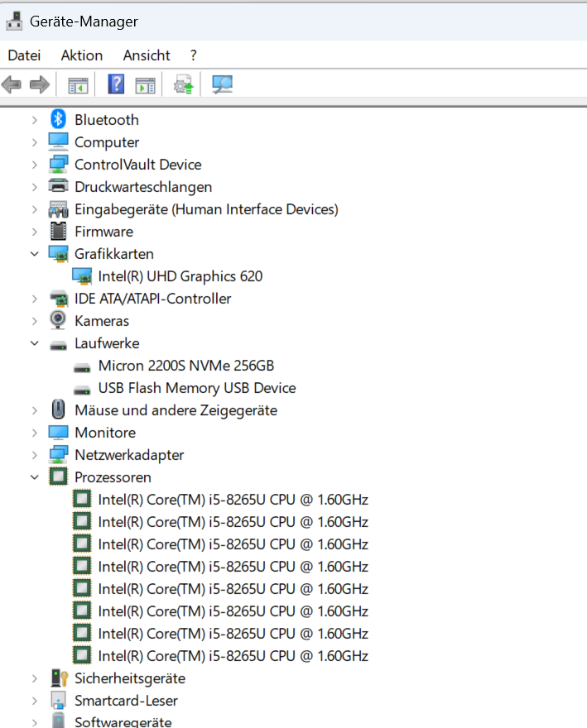Select the first i5-8265U processor entry
Screen dimensions: 587x728
tap(233, 500)
